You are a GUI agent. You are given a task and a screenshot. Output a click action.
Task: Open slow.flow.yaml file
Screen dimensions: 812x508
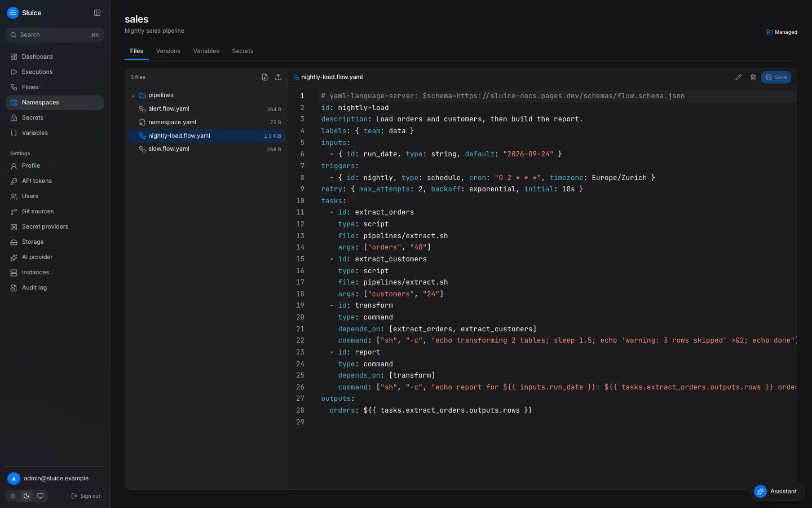pyautogui.click(x=206, y=149)
